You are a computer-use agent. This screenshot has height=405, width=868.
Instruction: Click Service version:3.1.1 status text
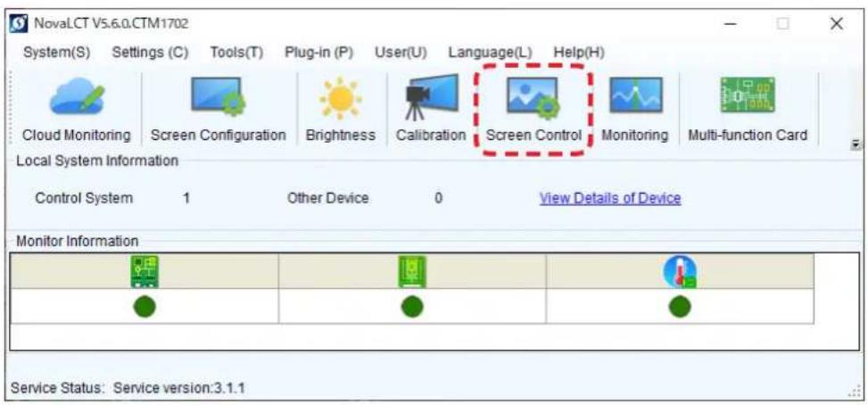point(179,388)
